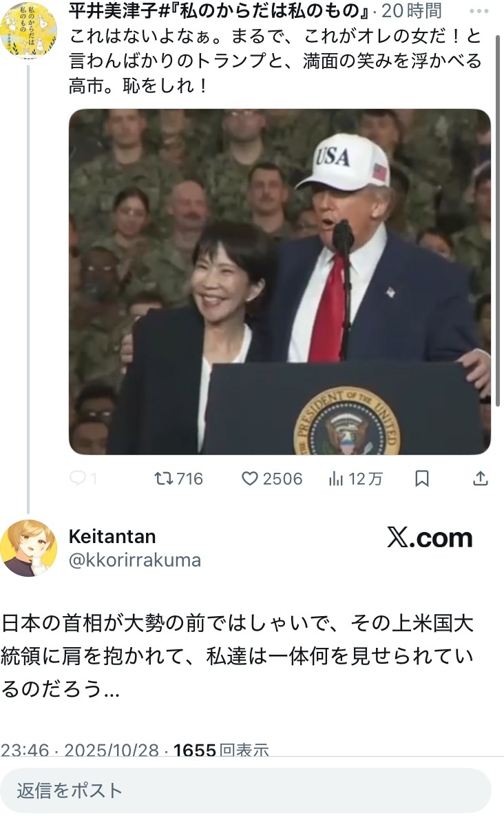Focus the 返信をポスト reply field
Viewport: 504px width, 816px height.
[246, 790]
